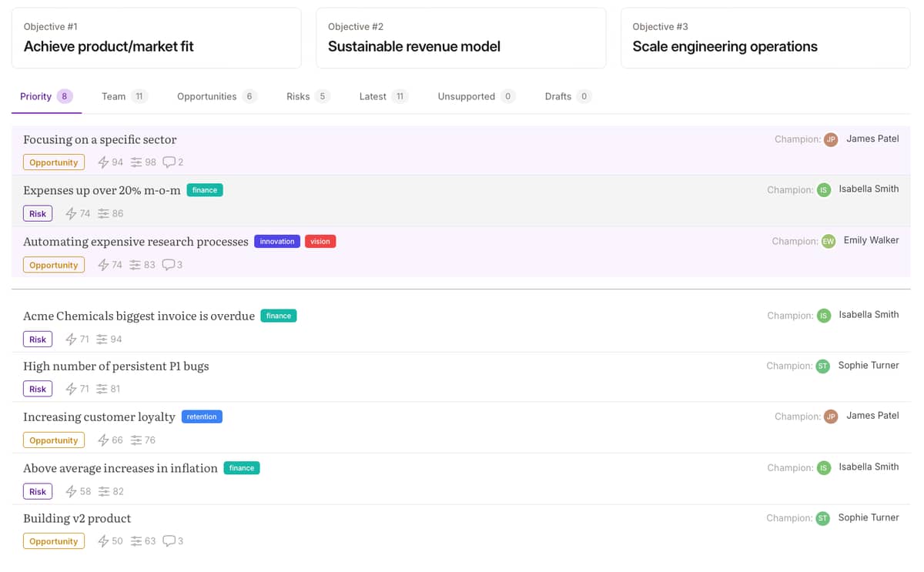Click ST avatar on Building v2 row
The image size is (924, 572).
pyautogui.click(x=823, y=518)
